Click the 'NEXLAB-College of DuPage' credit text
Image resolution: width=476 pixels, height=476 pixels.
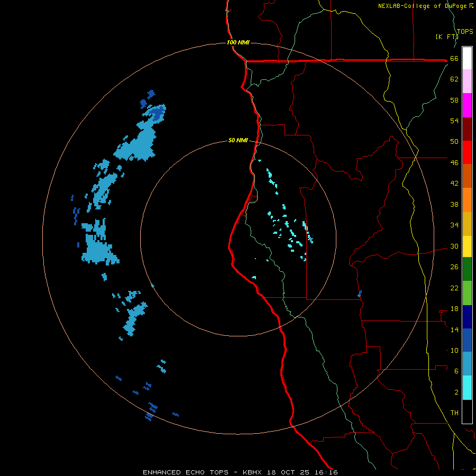tap(423, 6)
